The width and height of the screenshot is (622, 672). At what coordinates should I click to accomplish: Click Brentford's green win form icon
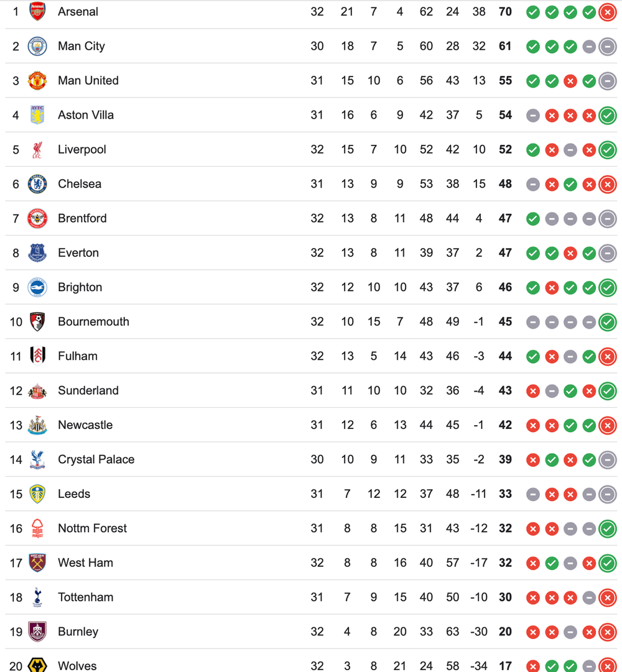point(532,218)
